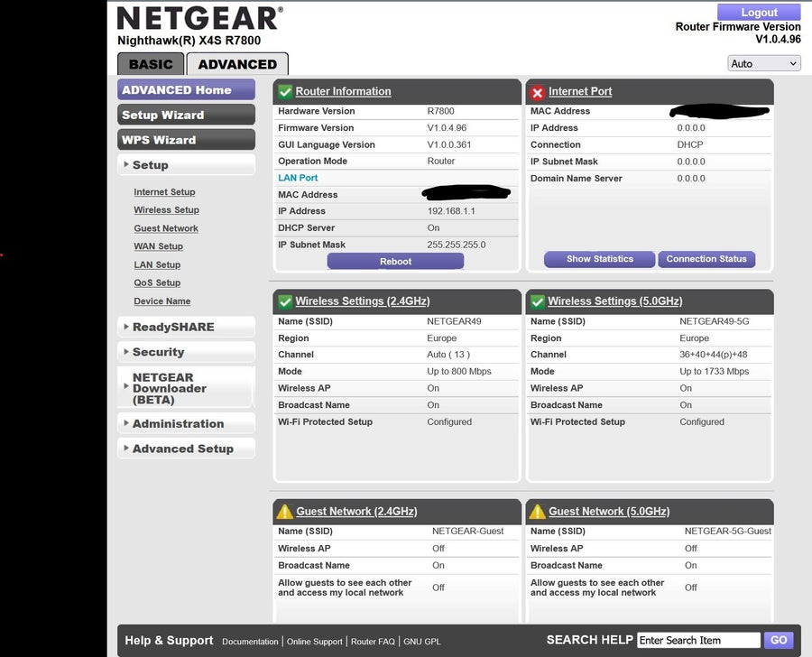Expand the Administration section
Viewport: 812px width, 657px height.
pos(186,423)
